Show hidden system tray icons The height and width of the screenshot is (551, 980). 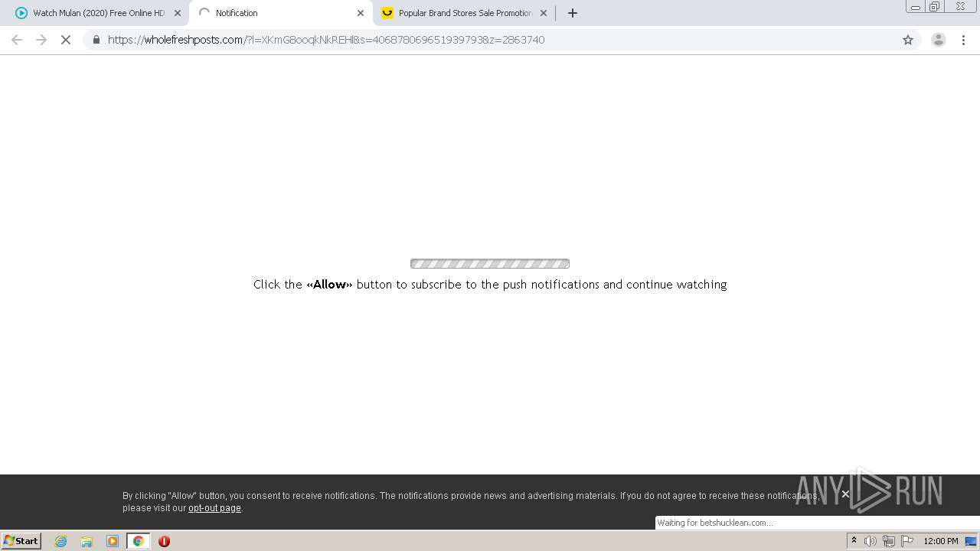click(x=854, y=541)
